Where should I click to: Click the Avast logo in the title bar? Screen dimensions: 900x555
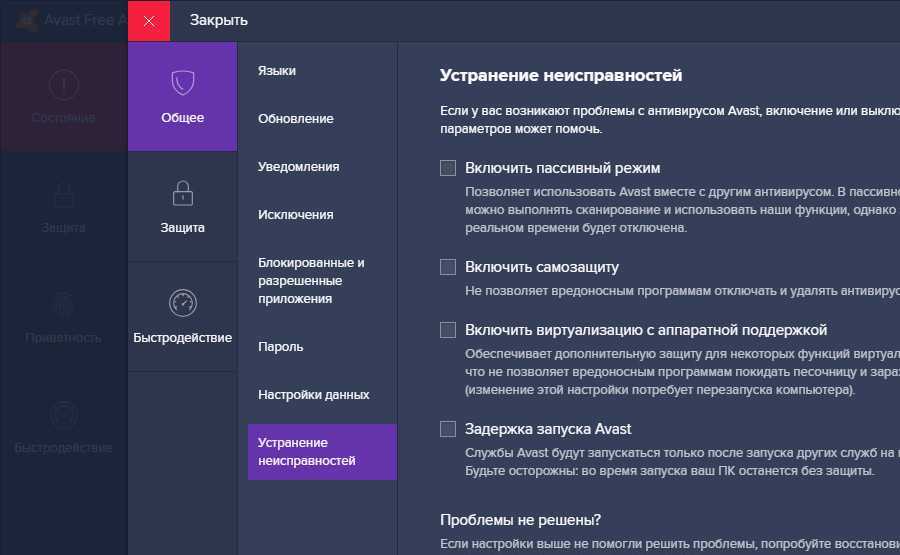point(28,20)
